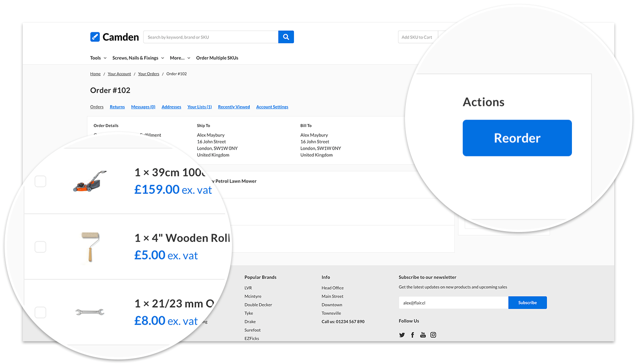Expand the More… dropdown menu
The image size is (637, 364).
(180, 58)
